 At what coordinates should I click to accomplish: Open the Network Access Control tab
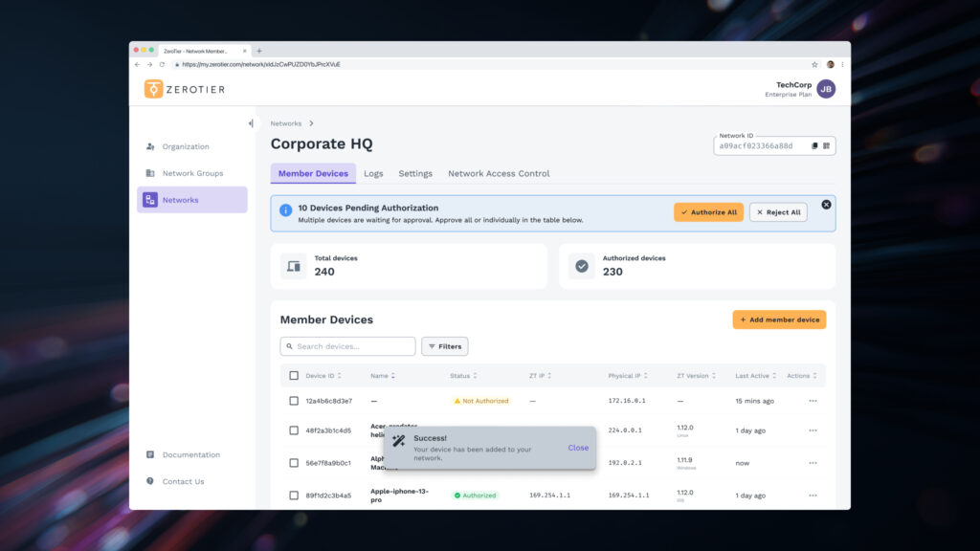[x=498, y=173]
